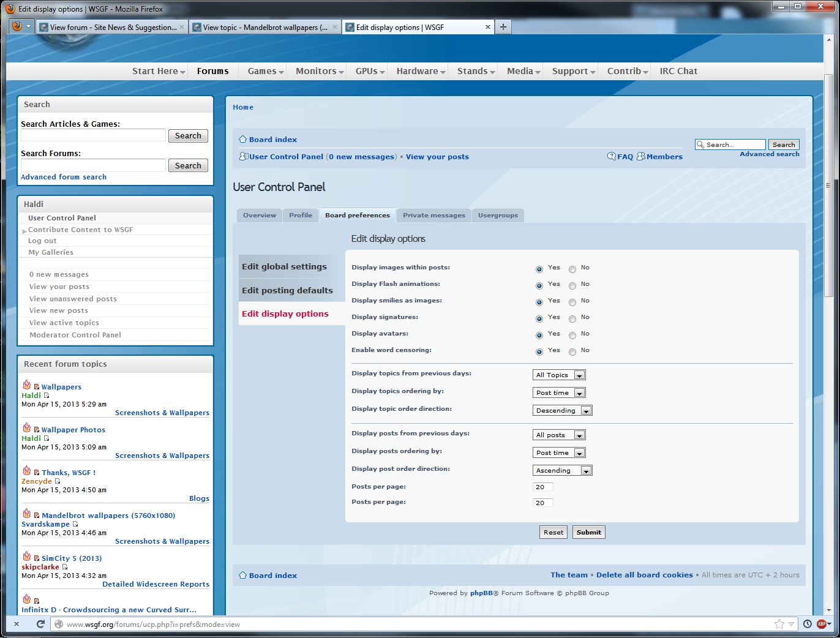Open the address bar history dropdown arrow
840x638 pixels.
point(791,625)
